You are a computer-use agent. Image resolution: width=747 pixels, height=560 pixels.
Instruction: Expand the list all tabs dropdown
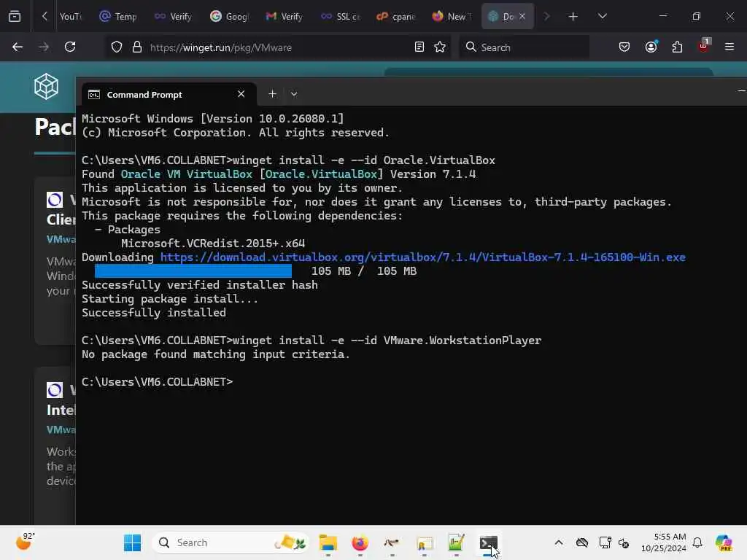(602, 17)
